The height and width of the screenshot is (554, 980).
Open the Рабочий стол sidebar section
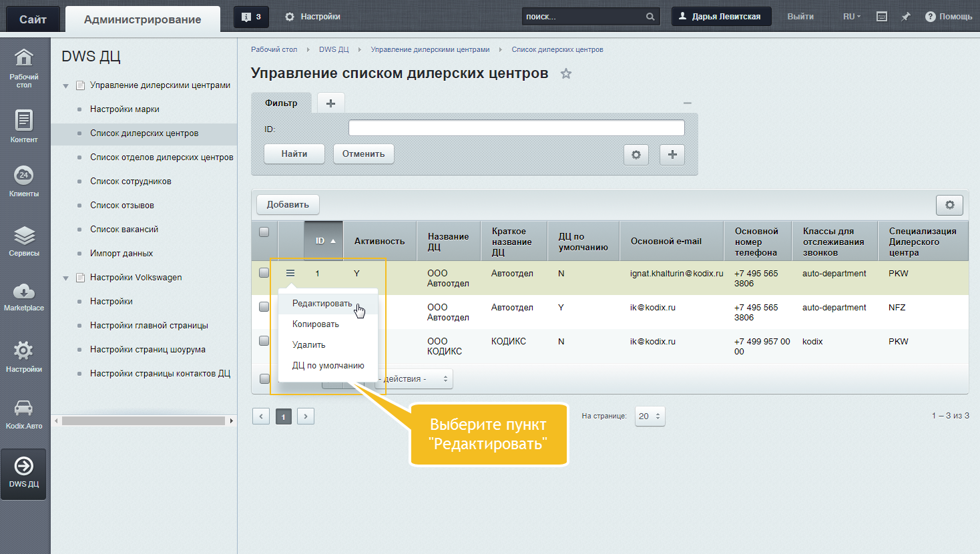24,67
